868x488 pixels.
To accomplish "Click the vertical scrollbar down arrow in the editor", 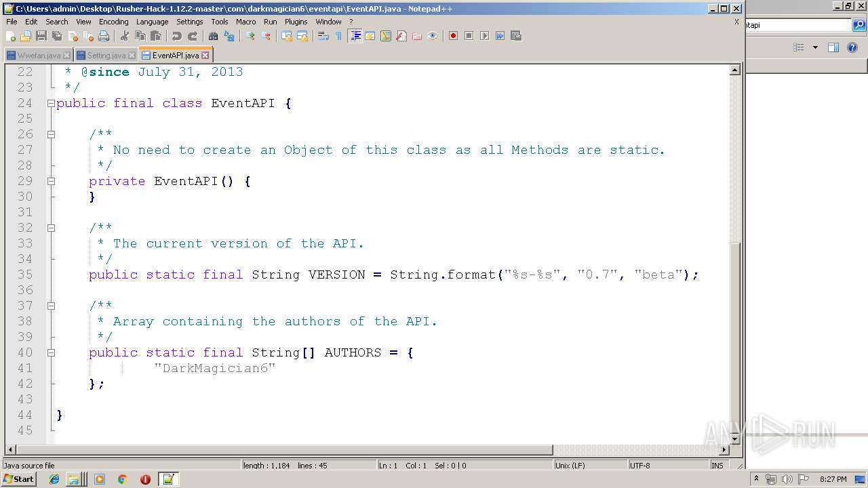I will click(x=735, y=439).
